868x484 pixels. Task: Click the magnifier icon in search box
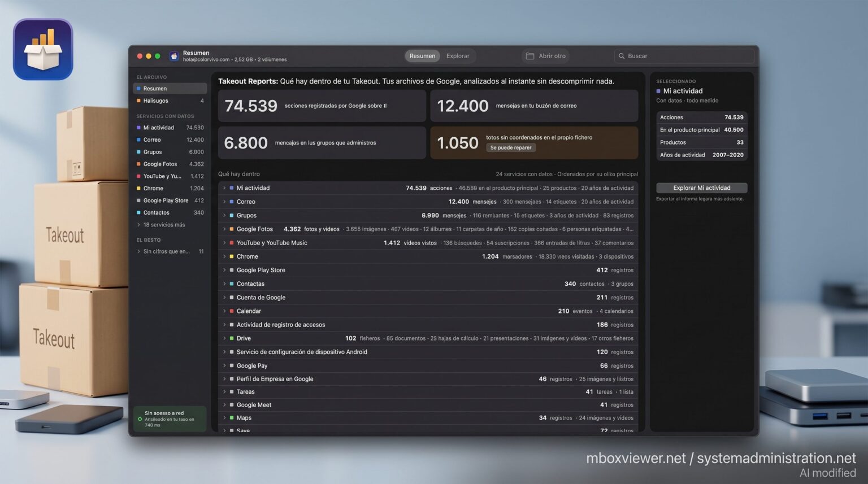click(x=622, y=56)
